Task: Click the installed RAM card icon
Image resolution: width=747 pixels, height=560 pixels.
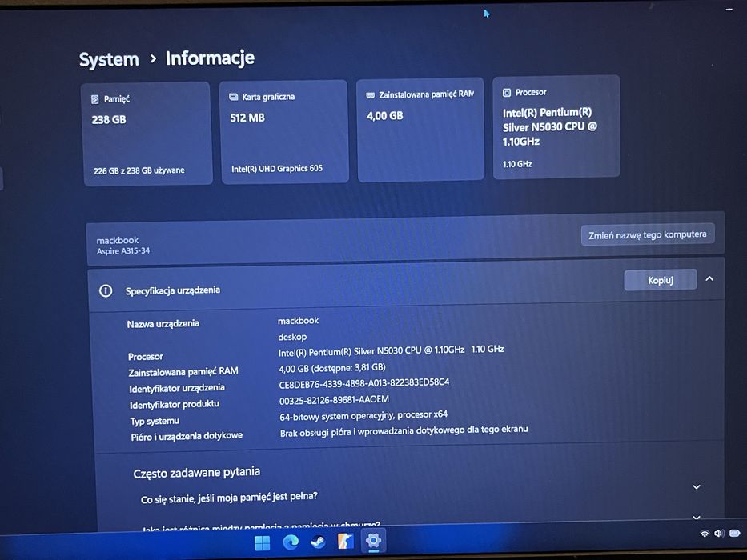Action: [370, 95]
